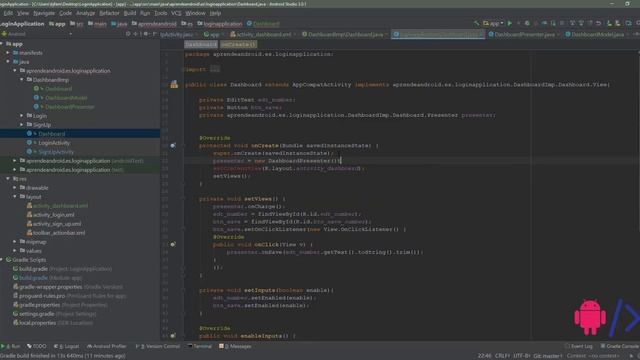Open the Android project view selector dropdown
The image size is (640, 360).
click(x=37, y=34)
